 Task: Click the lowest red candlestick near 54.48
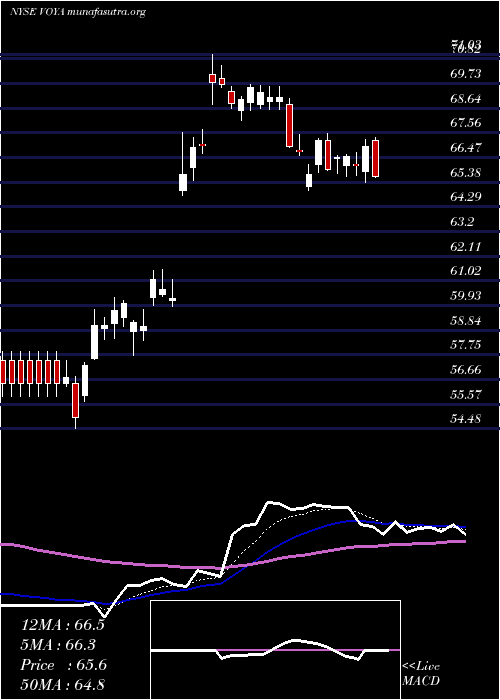pos(75,400)
